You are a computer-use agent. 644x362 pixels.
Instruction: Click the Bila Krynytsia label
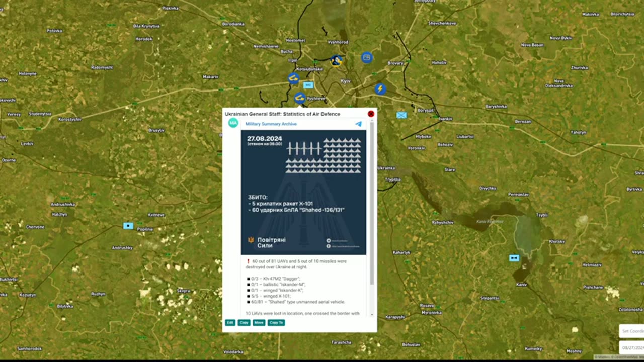pos(146,26)
